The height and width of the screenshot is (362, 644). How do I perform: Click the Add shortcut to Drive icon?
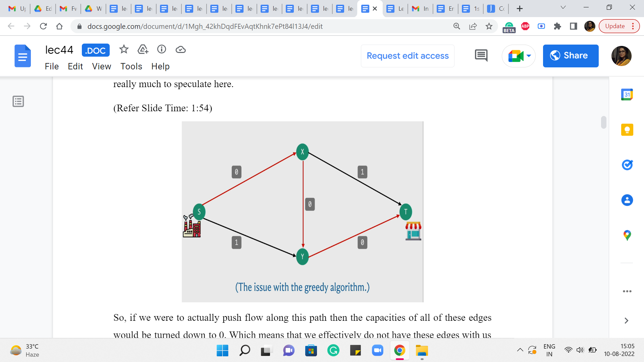(x=143, y=50)
